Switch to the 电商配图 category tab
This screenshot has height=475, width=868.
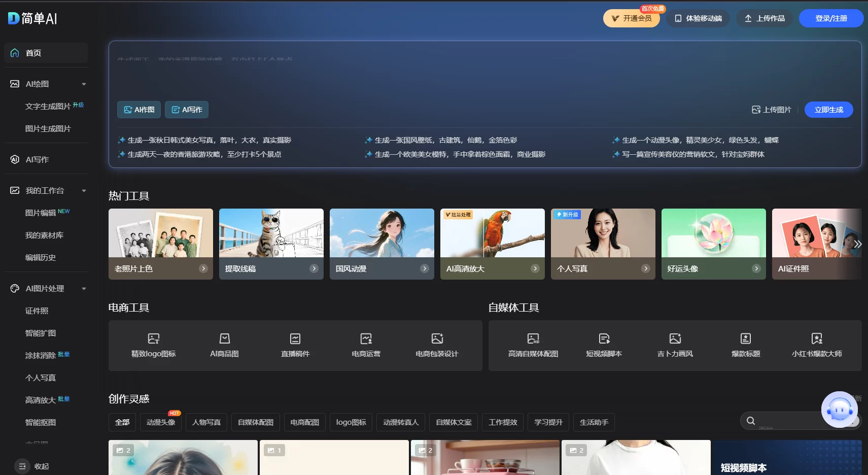click(304, 422)
